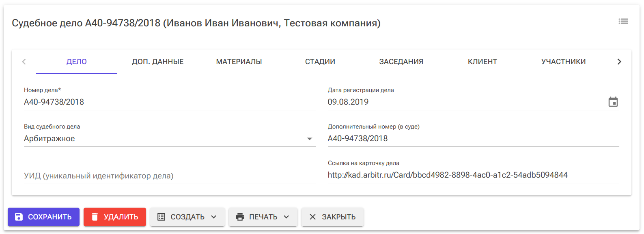Select the Клиент tab
644x234 pixels.
(482, 62)
